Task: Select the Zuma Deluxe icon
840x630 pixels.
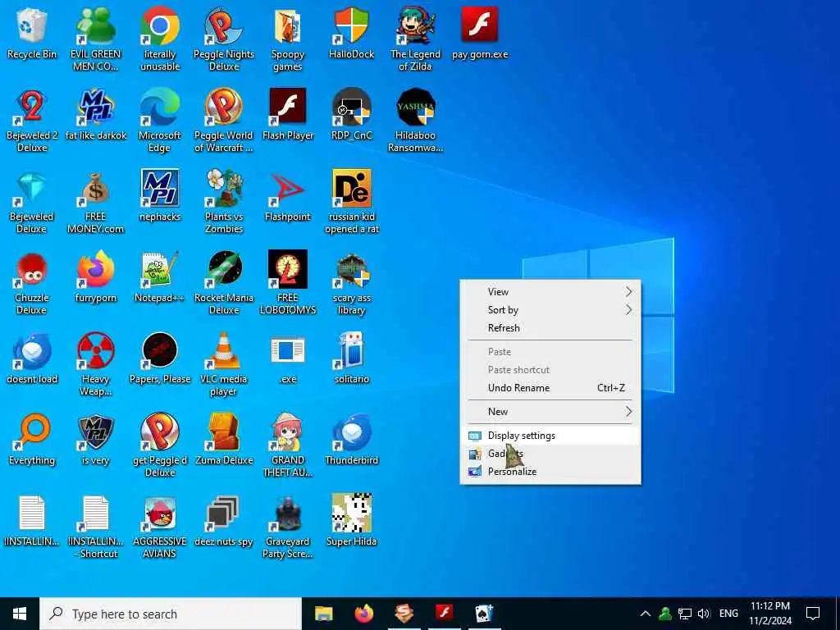Action: tap(223, 441)
